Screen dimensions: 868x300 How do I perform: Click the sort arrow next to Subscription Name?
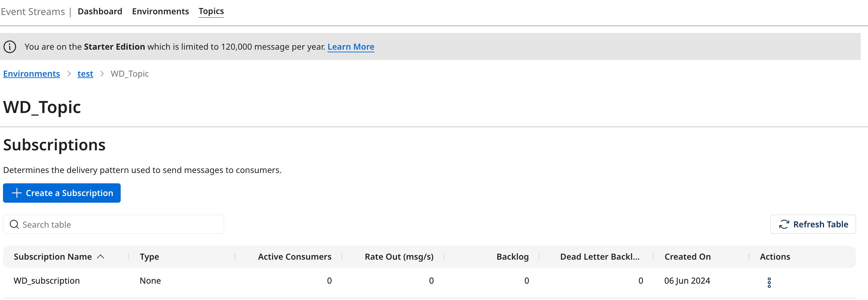pos(100,257)
